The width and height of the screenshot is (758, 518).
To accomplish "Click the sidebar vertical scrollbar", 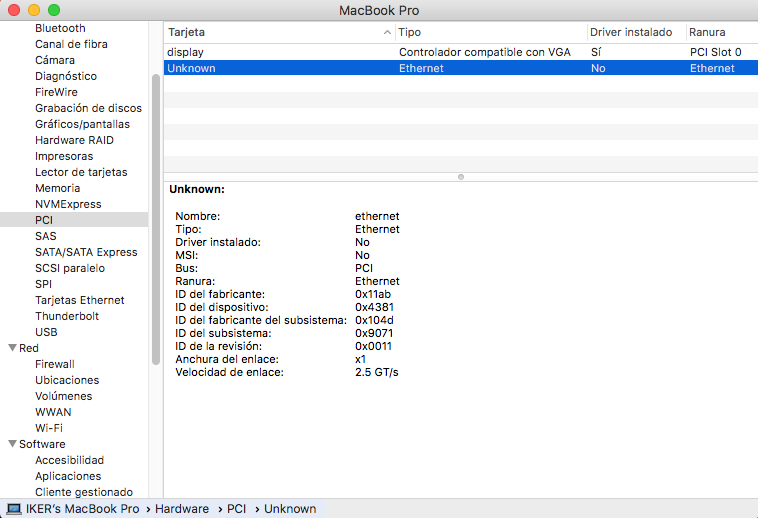I will tap(156, 220).
